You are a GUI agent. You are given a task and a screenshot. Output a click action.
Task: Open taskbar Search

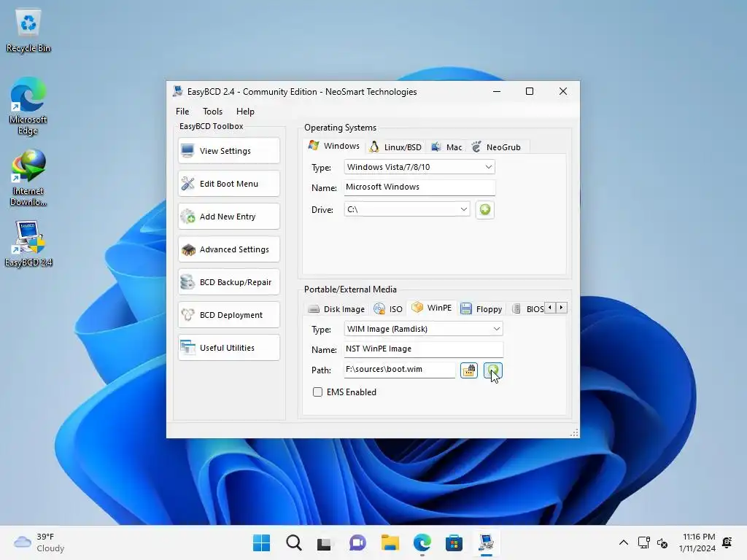click(293, 542)
